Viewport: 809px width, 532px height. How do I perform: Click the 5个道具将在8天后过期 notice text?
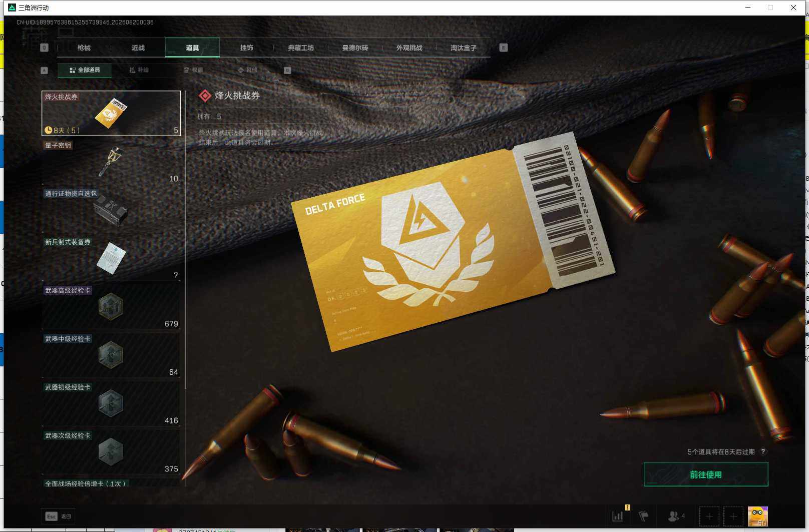tap(721, 451)
